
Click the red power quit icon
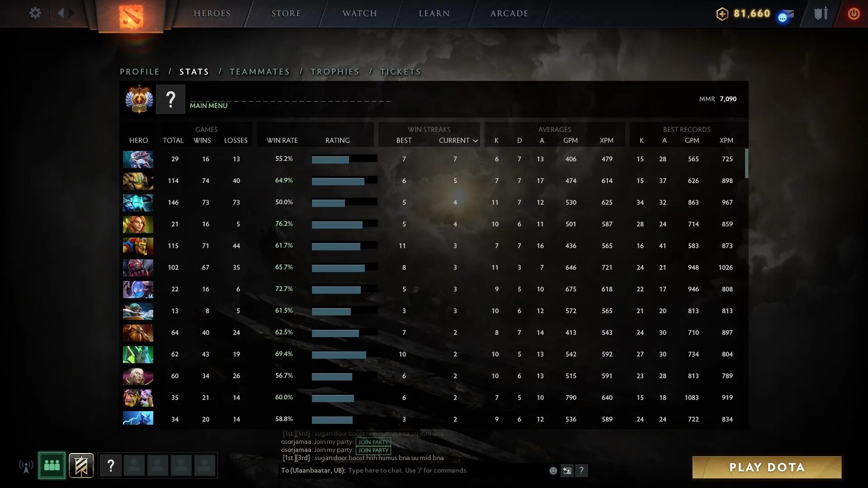click(854, 14)
